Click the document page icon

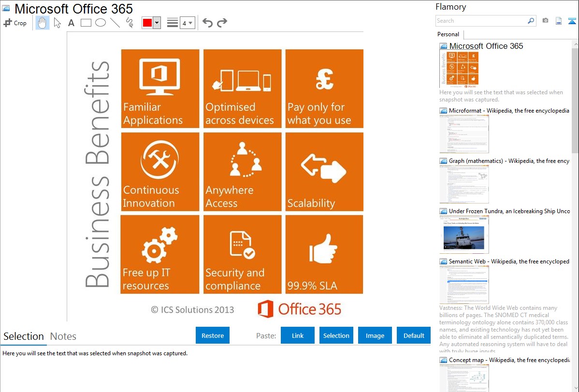[559, 21]
